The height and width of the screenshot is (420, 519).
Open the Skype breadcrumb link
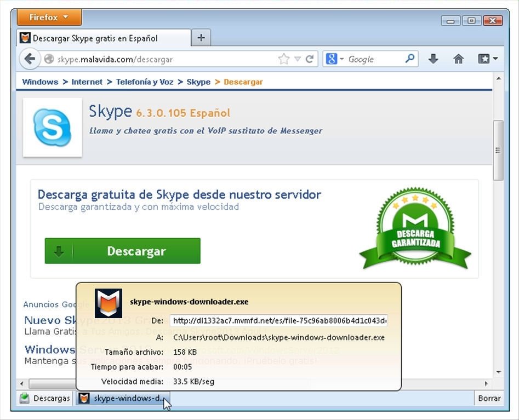[x=198, y=82]
